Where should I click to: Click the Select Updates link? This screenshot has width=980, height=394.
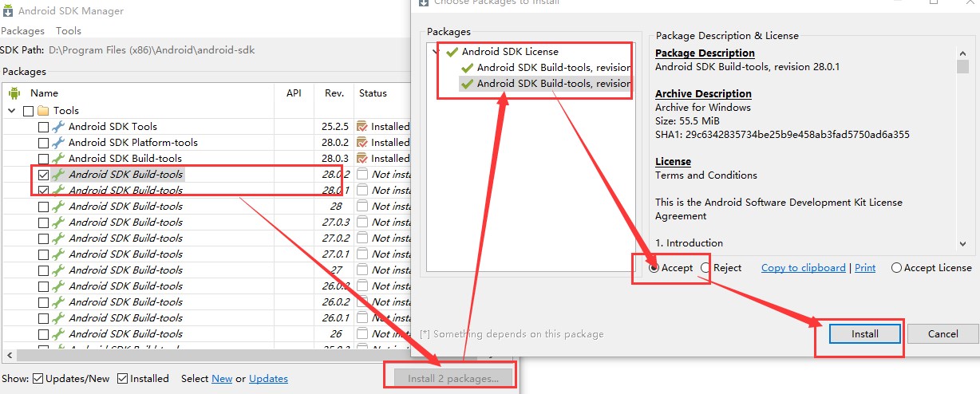(x=269, y=379)
